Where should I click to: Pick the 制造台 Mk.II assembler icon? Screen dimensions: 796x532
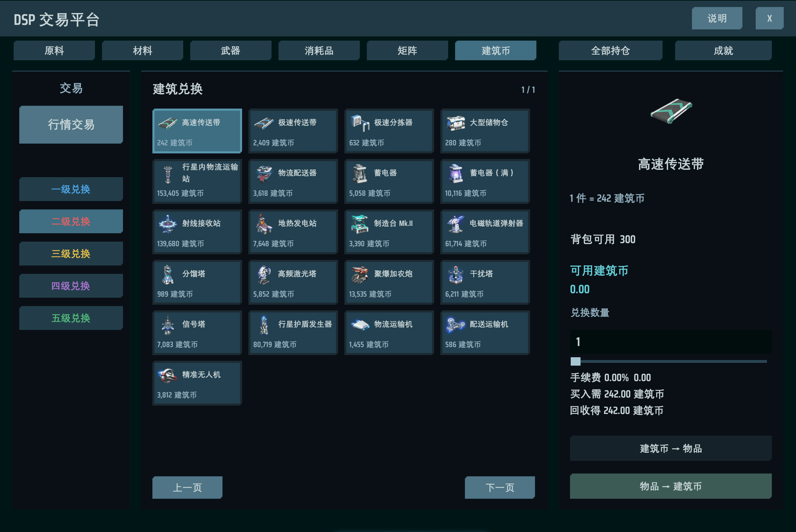(x=360, y=224)
